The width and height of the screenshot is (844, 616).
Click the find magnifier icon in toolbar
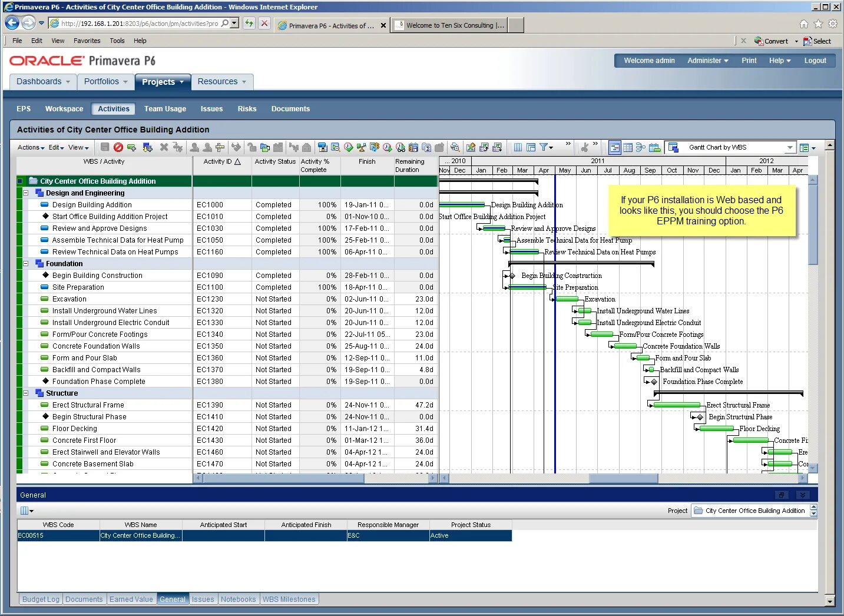point(455,147)
